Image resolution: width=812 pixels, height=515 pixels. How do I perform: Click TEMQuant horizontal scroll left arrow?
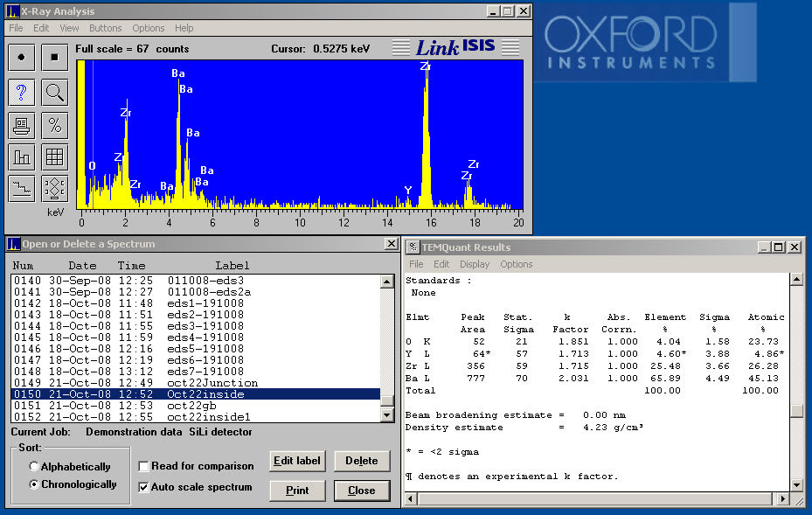point(411,498)
